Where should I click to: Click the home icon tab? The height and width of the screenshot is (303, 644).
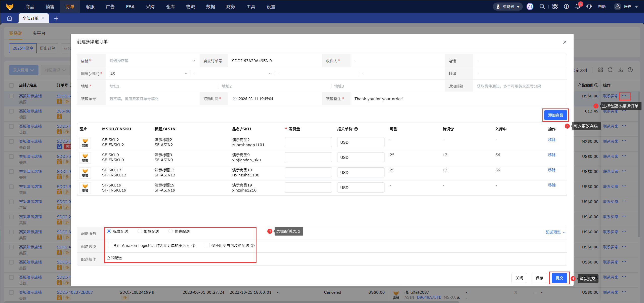coord(10,18)
